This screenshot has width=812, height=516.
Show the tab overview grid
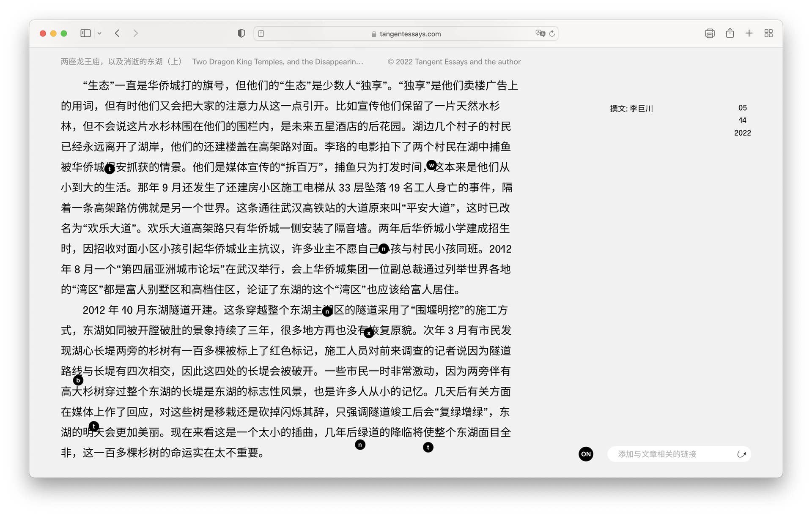tap(768, 33)
